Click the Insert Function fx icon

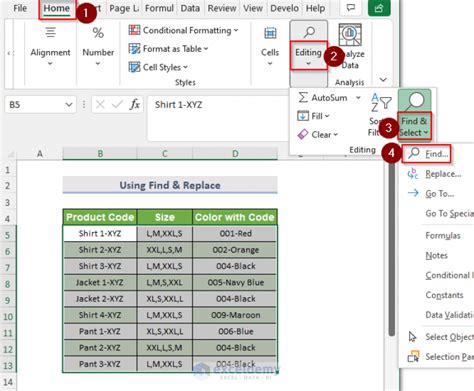coord(135,105)
